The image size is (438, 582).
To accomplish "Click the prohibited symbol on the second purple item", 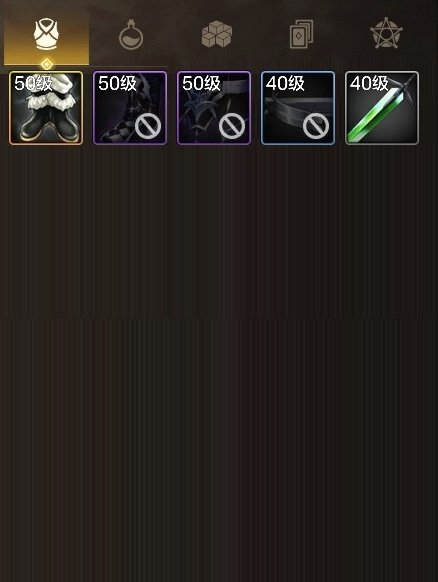I will pos(232,126).
